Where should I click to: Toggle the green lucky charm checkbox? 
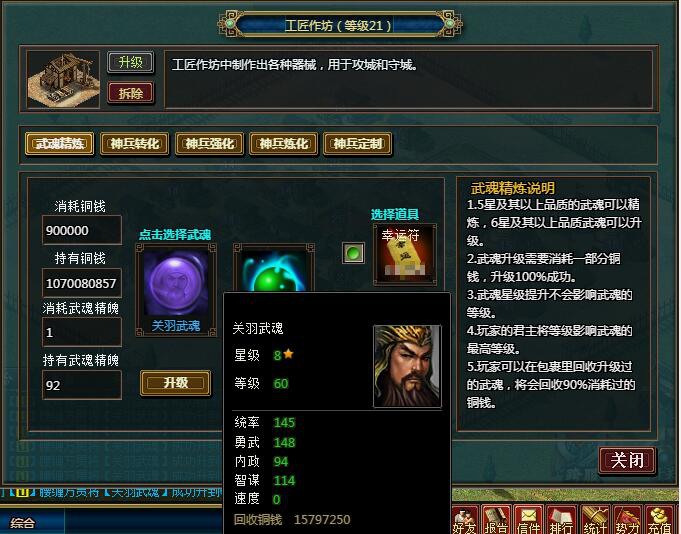click(353, 253)
